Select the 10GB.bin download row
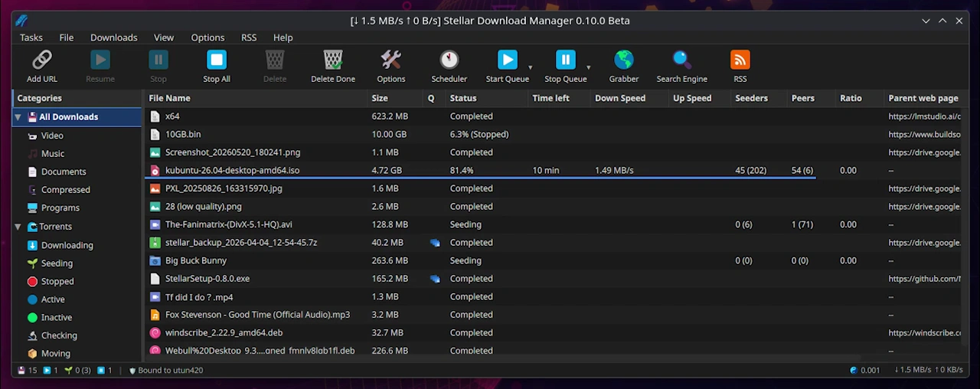The height and width of the screenshot is (389, 980). (553, 134)
